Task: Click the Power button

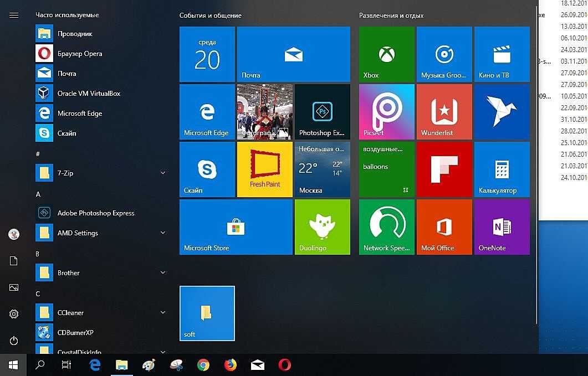Action: 14,341
